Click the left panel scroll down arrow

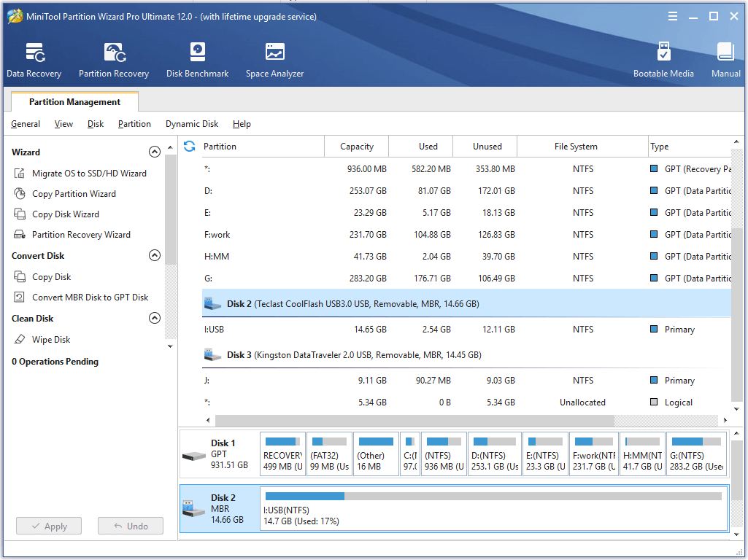tap(170, 346)
